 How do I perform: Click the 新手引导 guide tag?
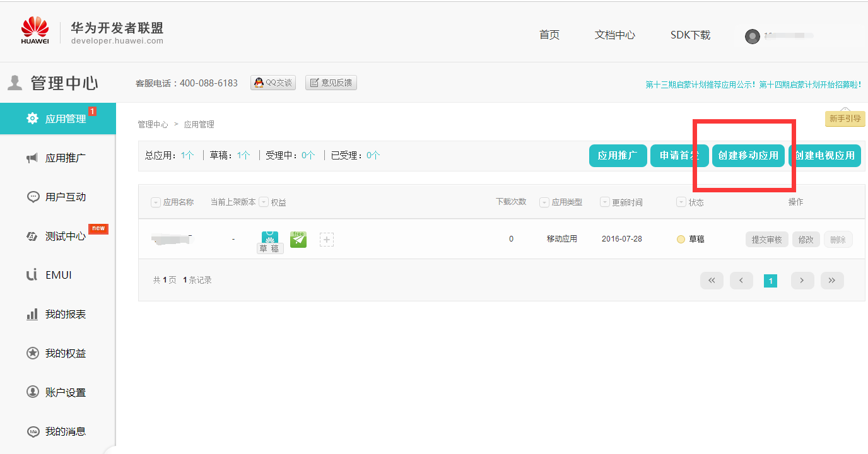[845, 119]
